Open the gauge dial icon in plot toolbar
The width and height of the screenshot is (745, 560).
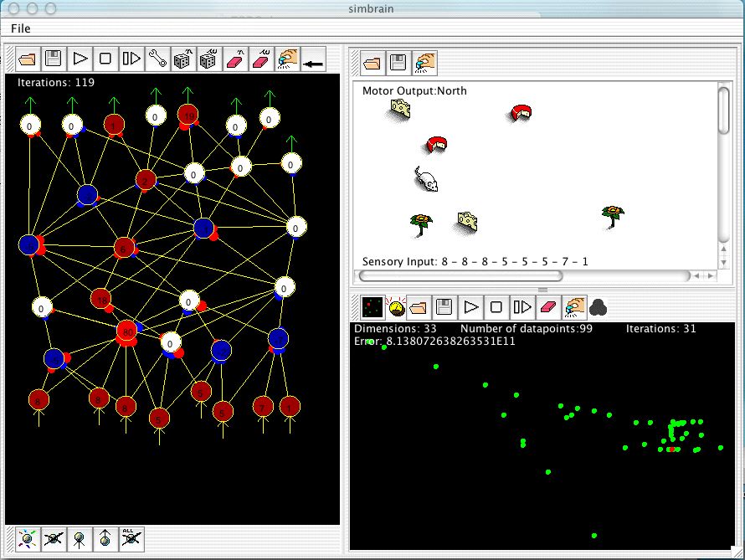(395, 307)
